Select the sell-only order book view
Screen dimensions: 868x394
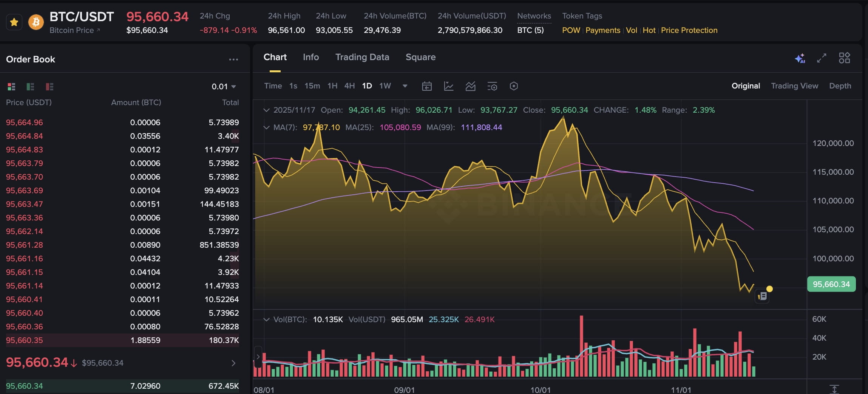[48, 87]
